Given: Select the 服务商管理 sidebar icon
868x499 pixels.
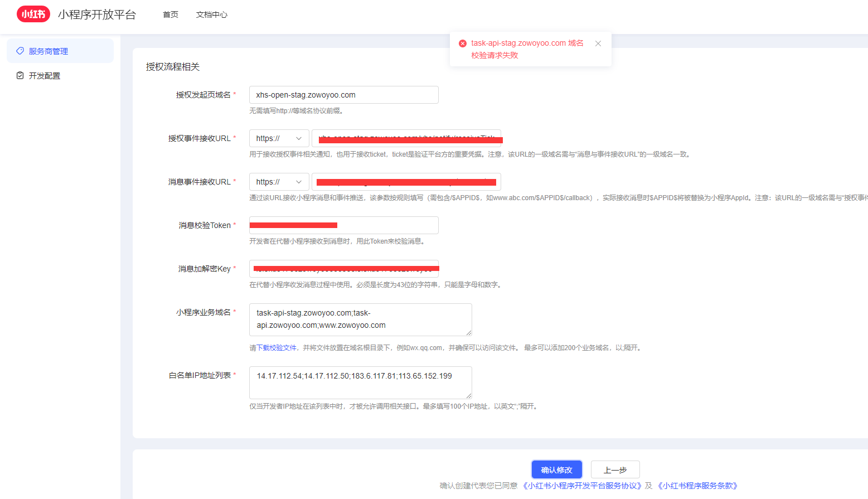Looking at the screenshot, I should [x=20, y=51].
